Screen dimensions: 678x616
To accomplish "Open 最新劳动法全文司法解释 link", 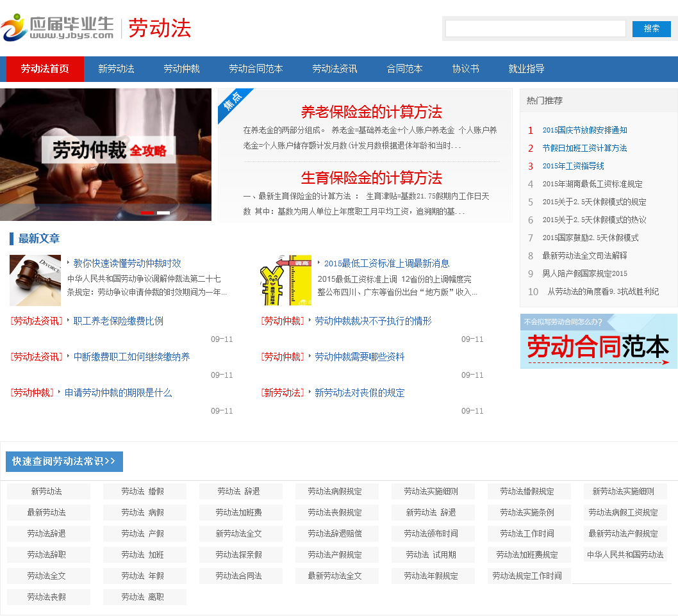I will coord(584,255).
